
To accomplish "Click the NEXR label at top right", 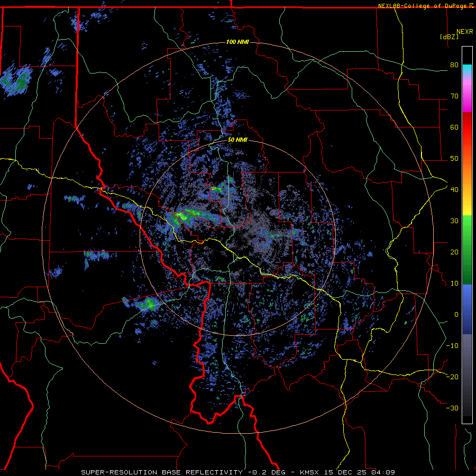I will point(464,32).
